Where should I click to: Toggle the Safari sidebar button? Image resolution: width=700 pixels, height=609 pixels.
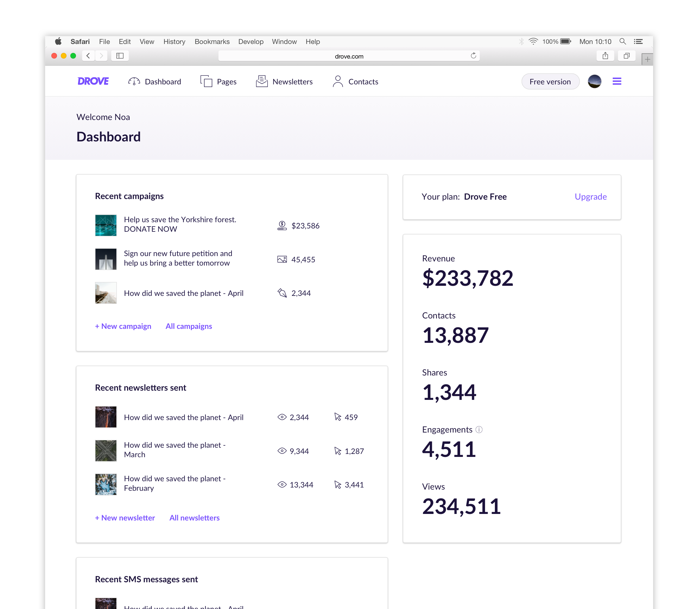pyautogui.click(x=120, y=56)
